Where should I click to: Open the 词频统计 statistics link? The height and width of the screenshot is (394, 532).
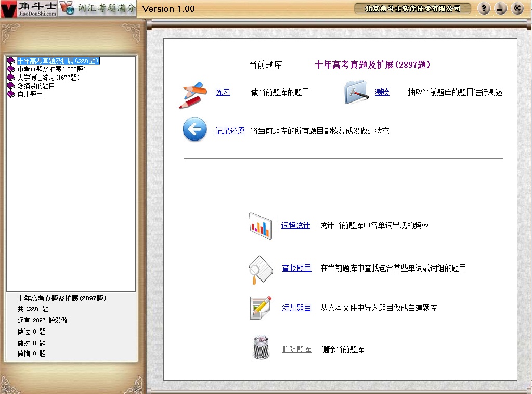coord(295,226)
